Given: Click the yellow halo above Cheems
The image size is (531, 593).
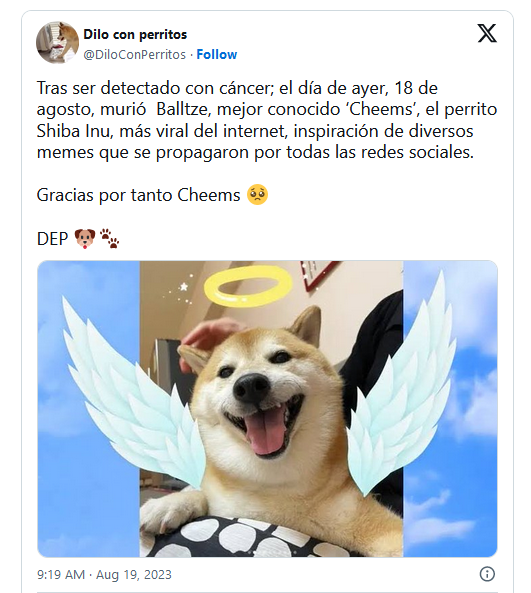Looking at the screenshot, I should [x=248, y=286].
